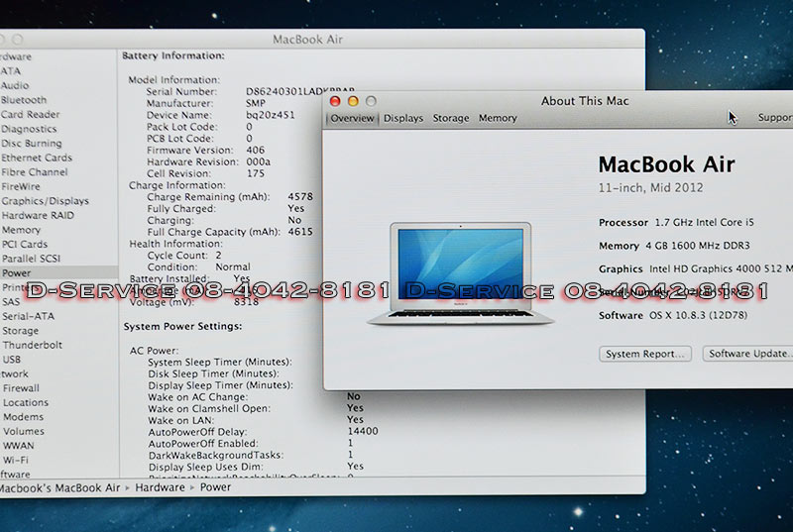Select Storage in the System Report sidebar

20,331
